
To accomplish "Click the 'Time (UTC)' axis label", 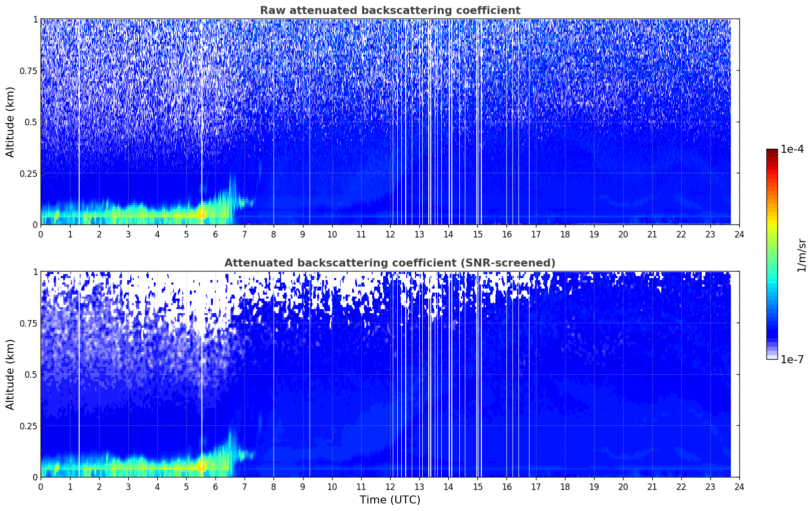I will (x=390, y=500).
